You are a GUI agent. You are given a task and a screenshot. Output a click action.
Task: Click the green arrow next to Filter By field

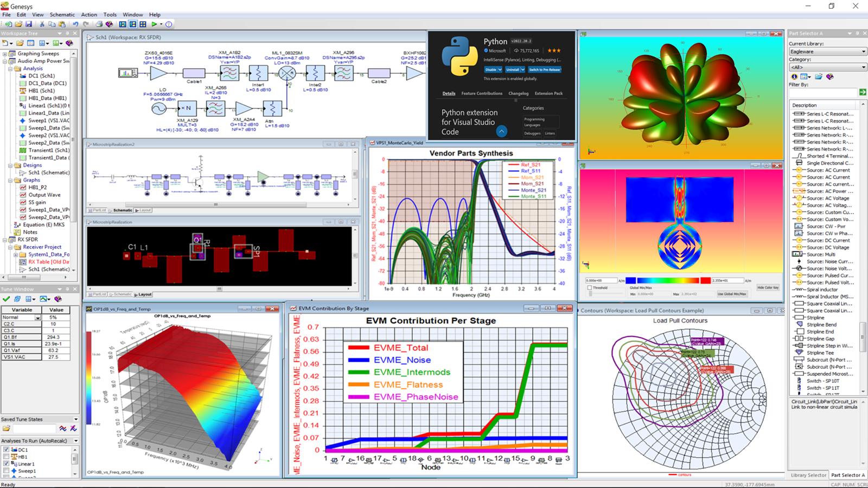point(863,92)
